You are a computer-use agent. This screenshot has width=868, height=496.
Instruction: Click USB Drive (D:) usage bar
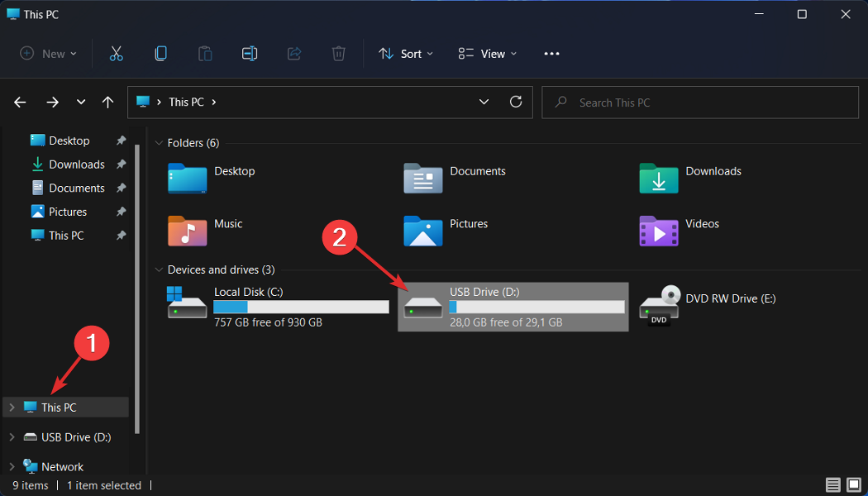pos(537,307)
